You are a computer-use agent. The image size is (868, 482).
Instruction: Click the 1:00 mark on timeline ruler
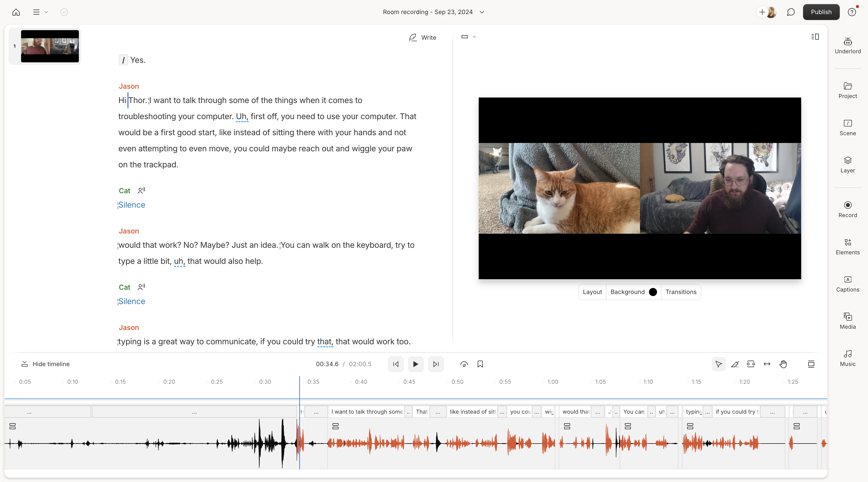tap(553, 382)
